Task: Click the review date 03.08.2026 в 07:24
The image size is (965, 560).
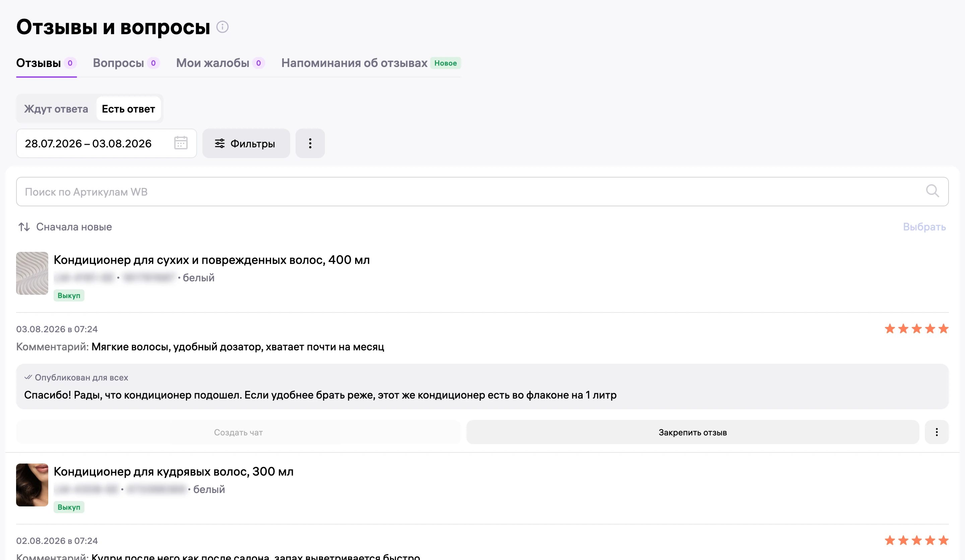Action: point(57,329)
